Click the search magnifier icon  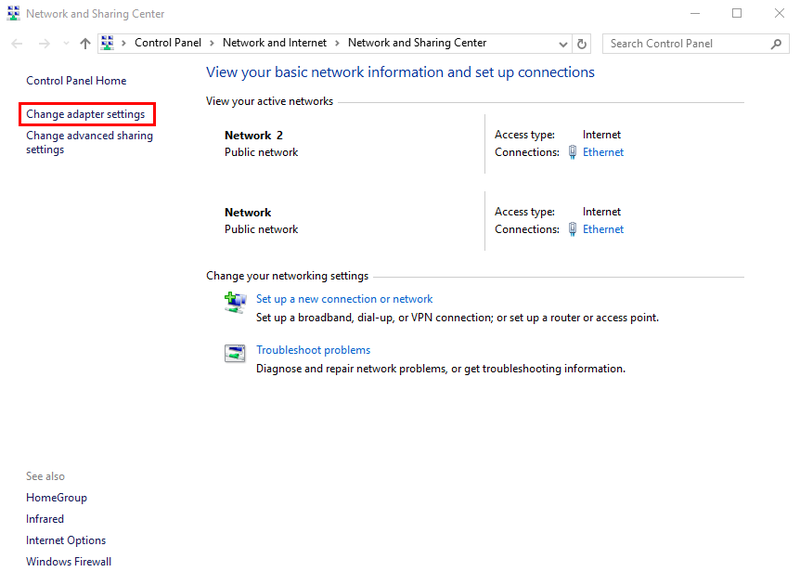(776, 44)
